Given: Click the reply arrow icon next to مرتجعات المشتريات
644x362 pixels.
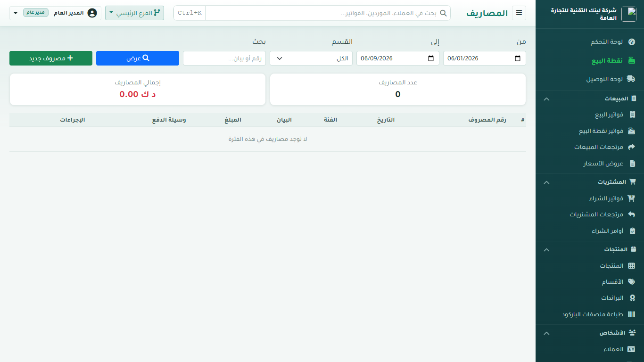Looking at the screenshot, I should [632, 214].
